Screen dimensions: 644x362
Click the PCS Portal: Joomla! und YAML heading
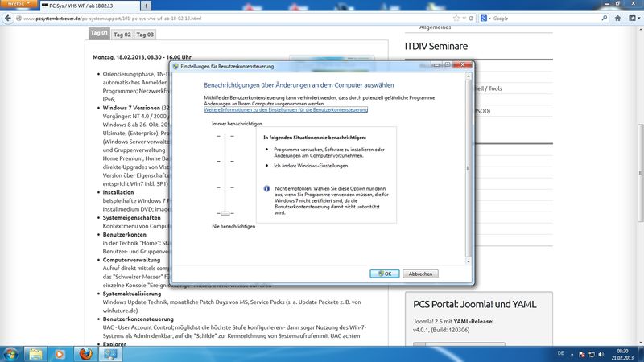(474, 305)
